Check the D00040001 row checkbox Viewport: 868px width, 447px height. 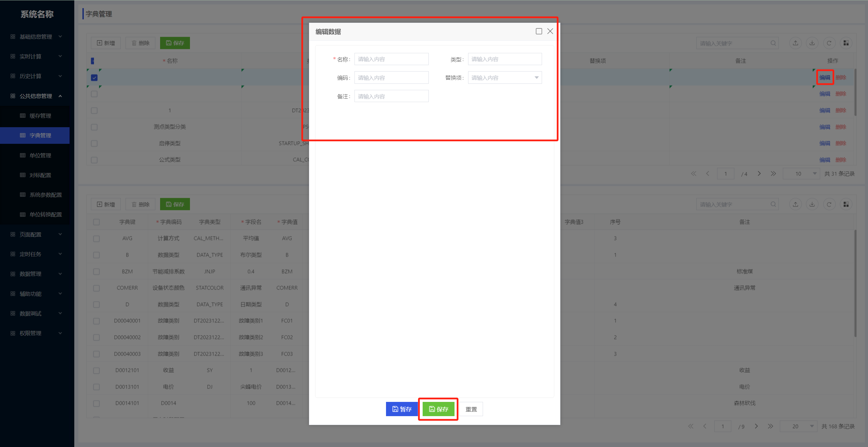96,321
